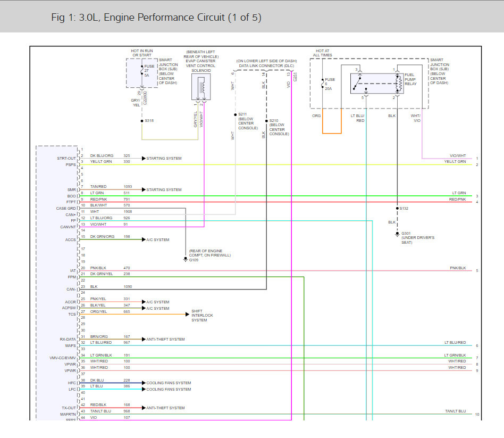This screenshot has width=504, height=438.
Task: Click the Fig 1 Engine Performance Circuit title
Action: click(x=158, y=18)
